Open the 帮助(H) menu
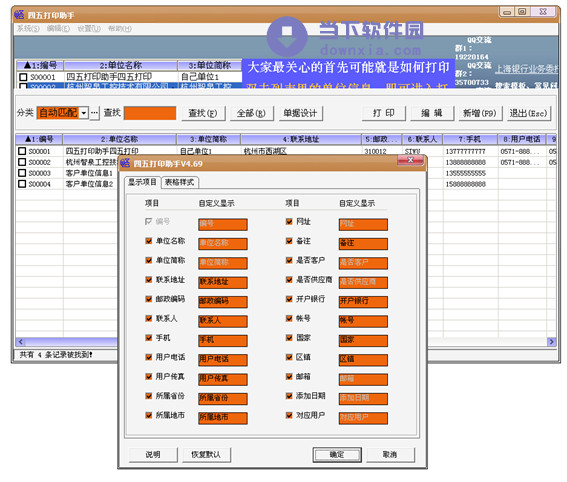 (x=120, y=29)
